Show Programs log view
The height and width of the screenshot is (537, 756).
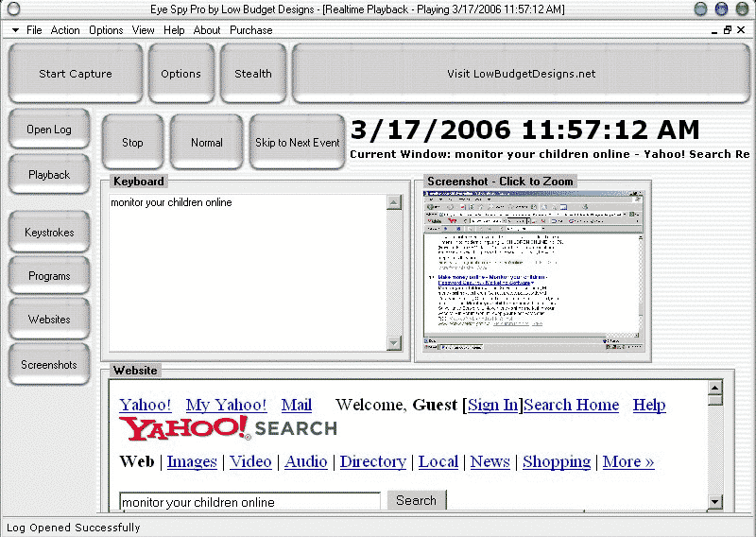[49, 275]
